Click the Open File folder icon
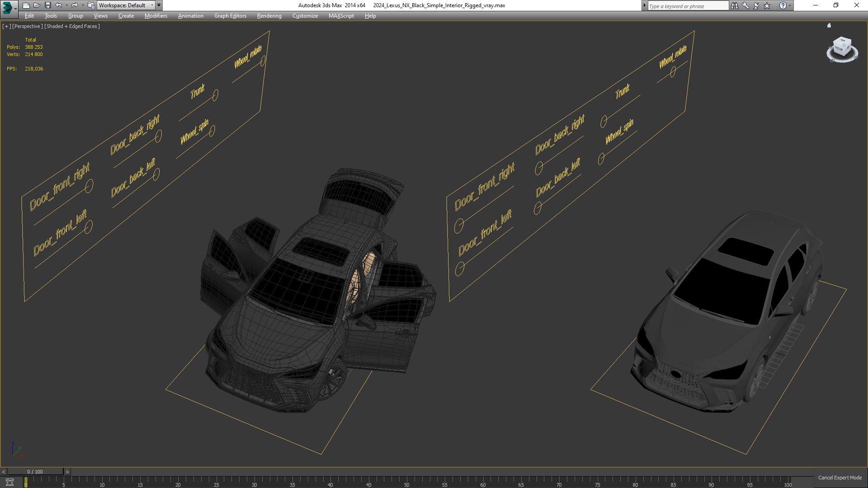868x488 pixels. [x=37, y=5]
